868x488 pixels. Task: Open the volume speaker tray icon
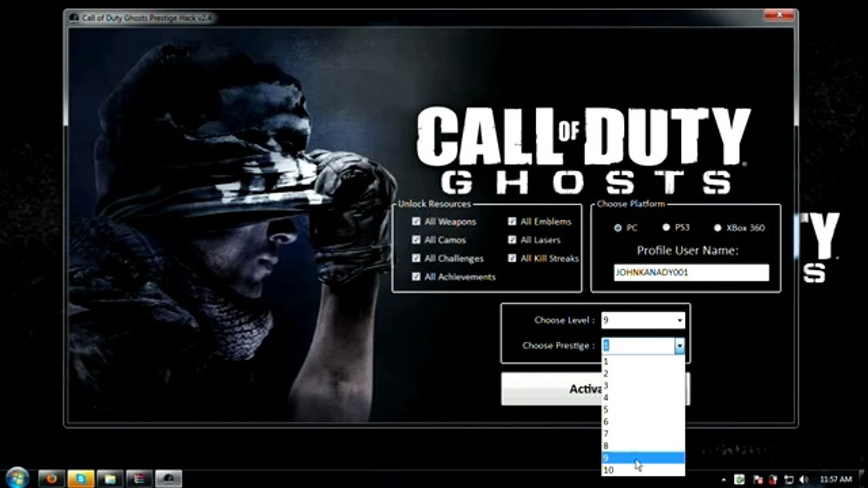[x=805, y=480]
